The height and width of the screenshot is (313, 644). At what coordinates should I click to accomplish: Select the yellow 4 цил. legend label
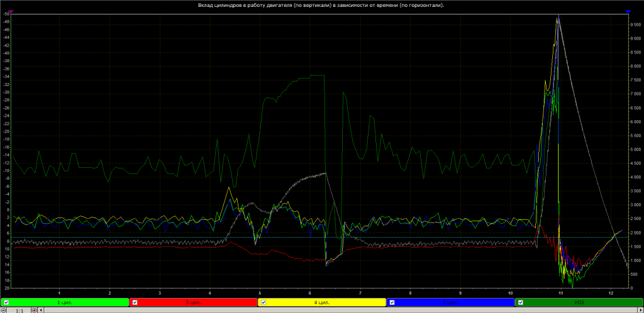[322, 302]
